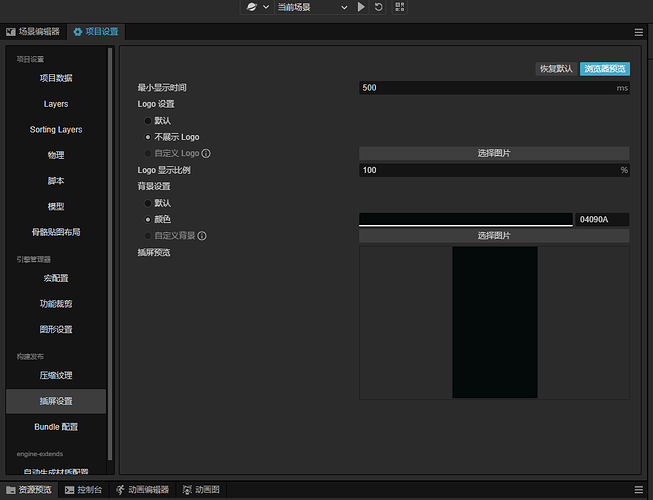Screen dimensions: 653x500
Task: Click the play preview button
Action: click(x=361, y=7)
